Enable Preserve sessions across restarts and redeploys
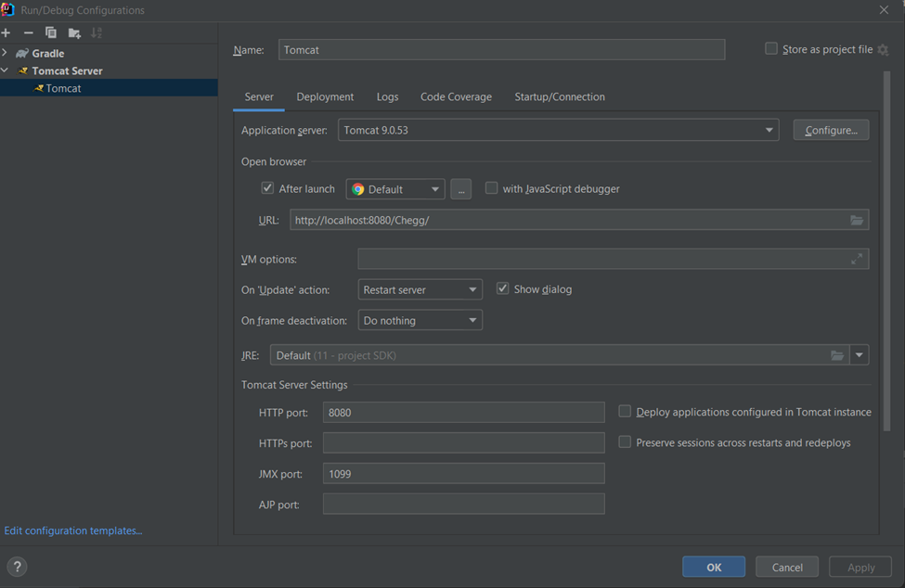 pos(625,441)
